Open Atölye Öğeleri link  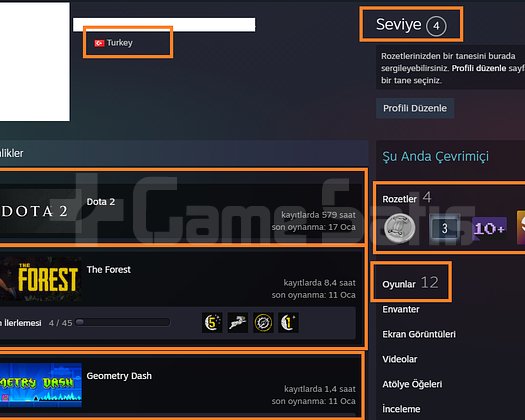point(412,384)
